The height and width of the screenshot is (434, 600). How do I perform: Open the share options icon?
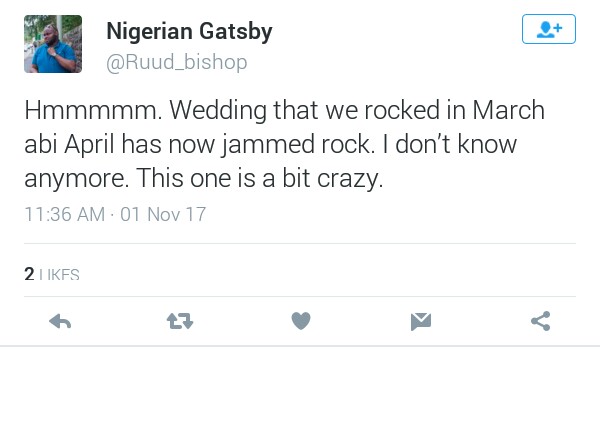click(540, 321)
